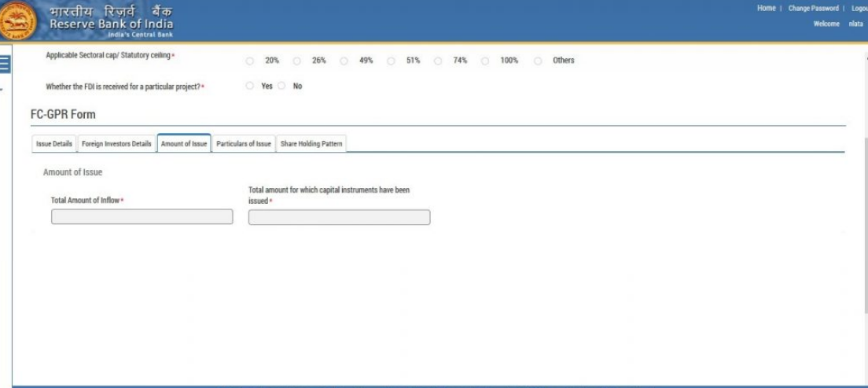This screenshot has width=868, height=388.
Task: Select the 20% sectoral cap option
Action: [250, 61]
